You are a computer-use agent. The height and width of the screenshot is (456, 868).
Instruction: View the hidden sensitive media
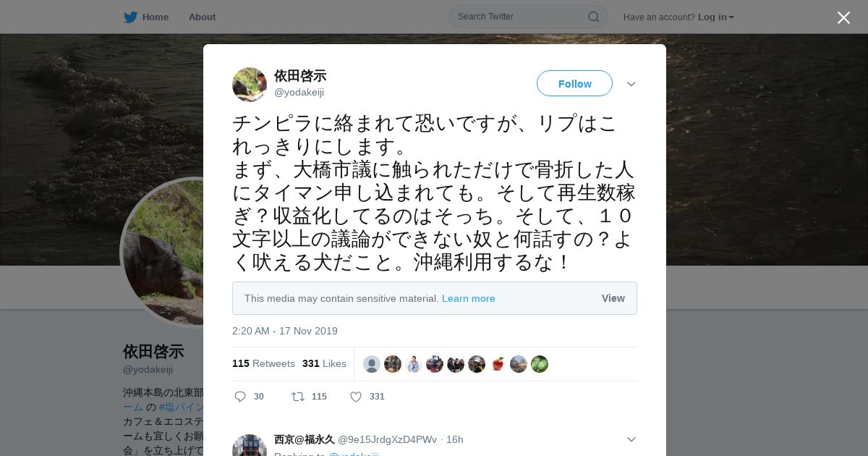tap(613, 298)
